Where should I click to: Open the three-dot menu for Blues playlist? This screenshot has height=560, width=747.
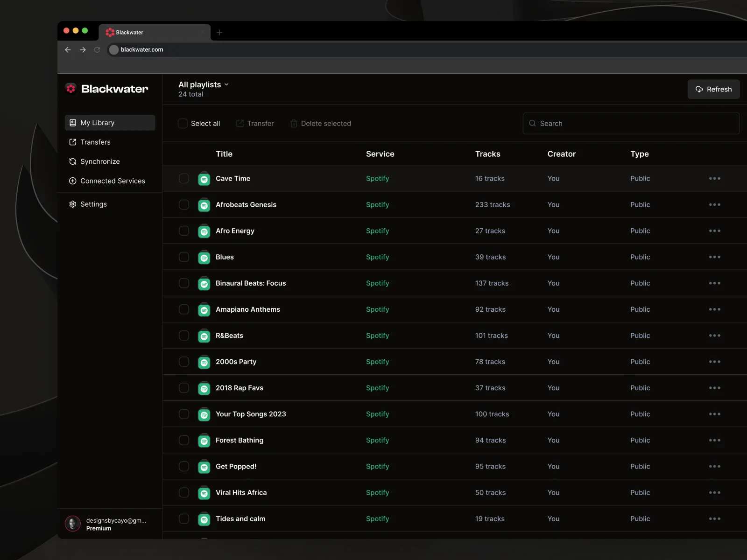pyautogui.click(x=715, y=257)
